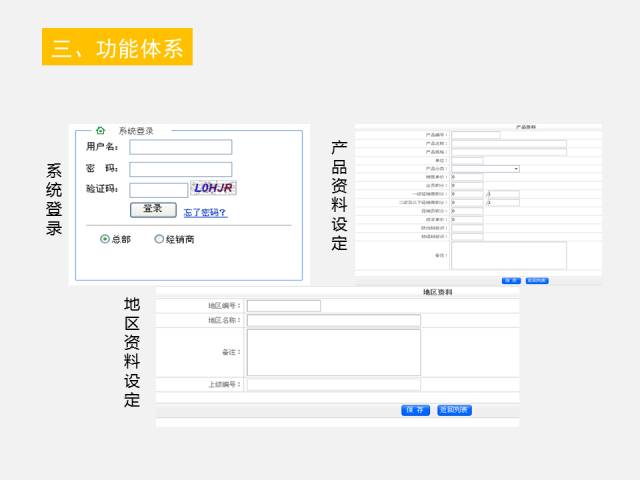Click the 备注 textarea in 地区资料 form
This screenshot has width=640, height=480.
[333, 352]
